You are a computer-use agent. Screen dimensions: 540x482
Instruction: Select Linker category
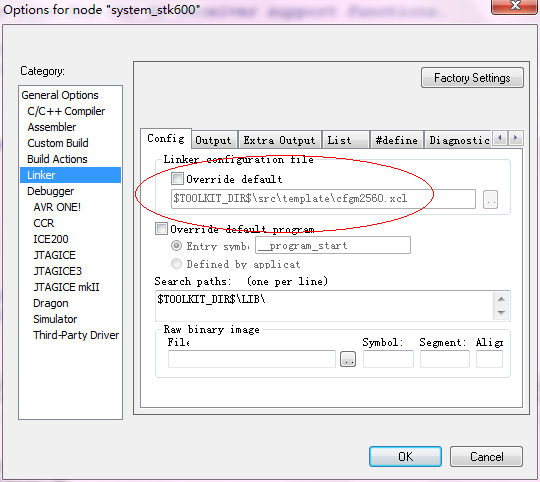pos(70,175)
